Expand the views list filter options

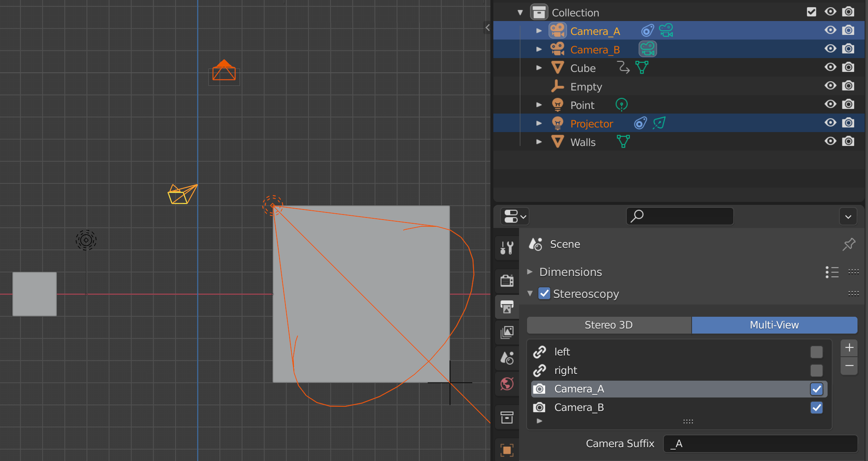[539, 421]
